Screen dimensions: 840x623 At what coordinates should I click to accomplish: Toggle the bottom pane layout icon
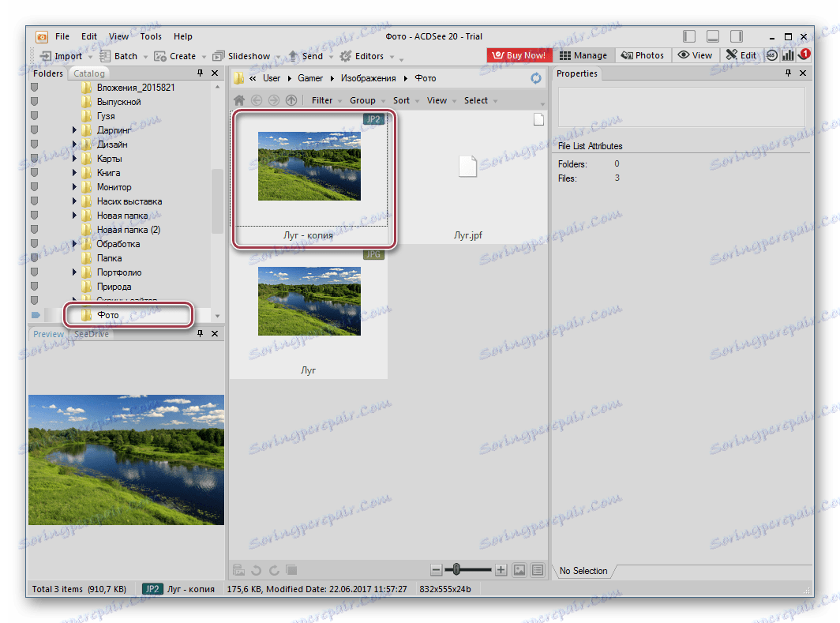click(712, 36)
